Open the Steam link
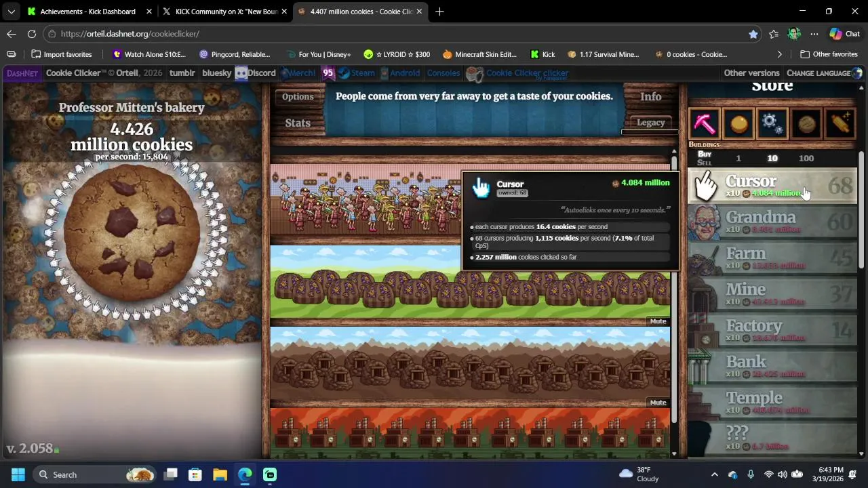Image resolution: width=868 pixels, height=488 pixels. point(356,73)
